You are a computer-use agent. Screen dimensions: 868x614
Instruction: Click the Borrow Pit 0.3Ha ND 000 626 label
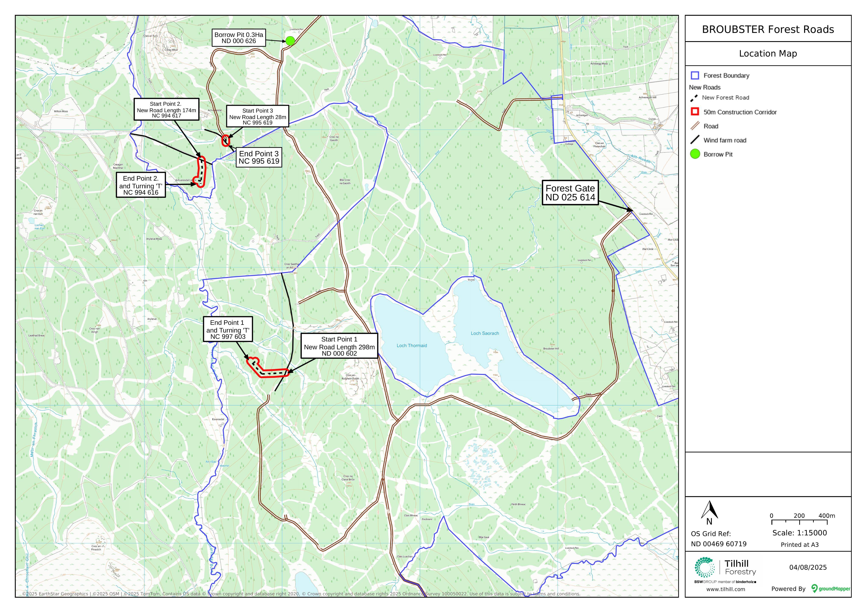click(x=239, y=38)
